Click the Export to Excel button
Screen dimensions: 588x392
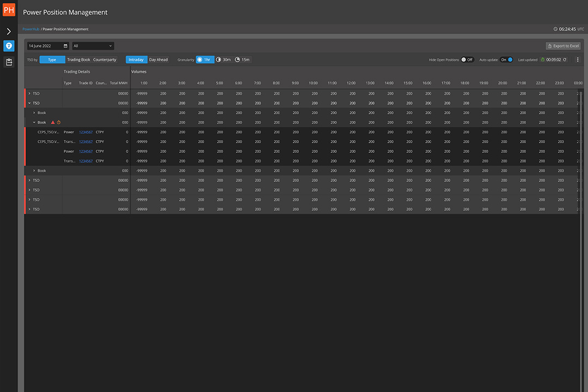click(x=563, y=46)
